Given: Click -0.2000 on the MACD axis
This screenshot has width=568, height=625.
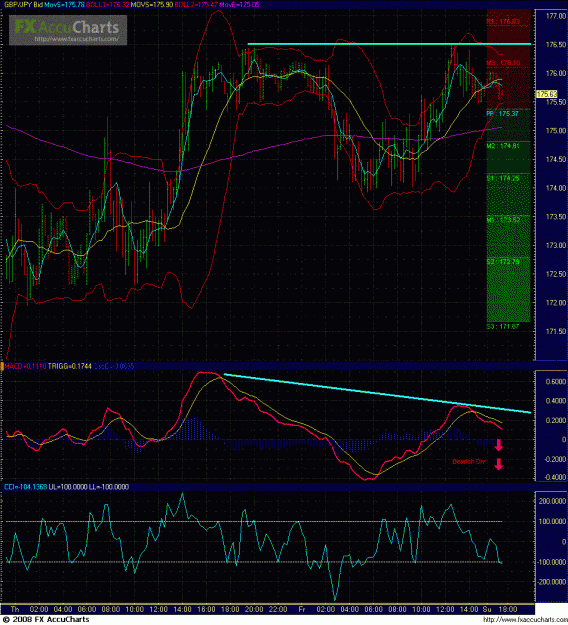Looking at the screenshot, I should coord(554,459).
